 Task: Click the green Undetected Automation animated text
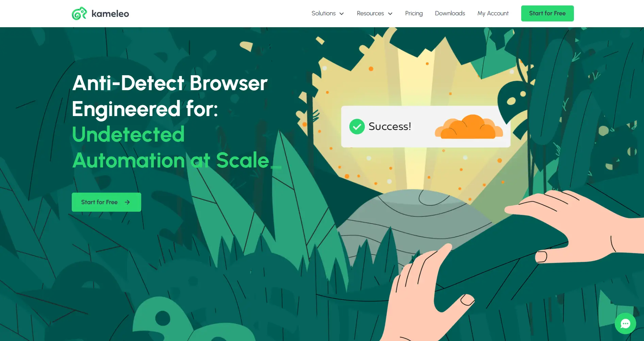pyautogui.click(x=171, y=147)
